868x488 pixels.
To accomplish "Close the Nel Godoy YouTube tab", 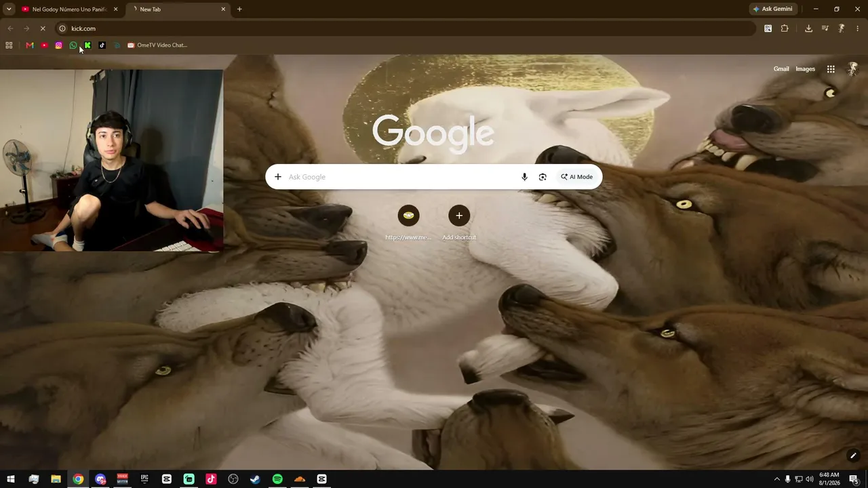I will pos(115,9).
